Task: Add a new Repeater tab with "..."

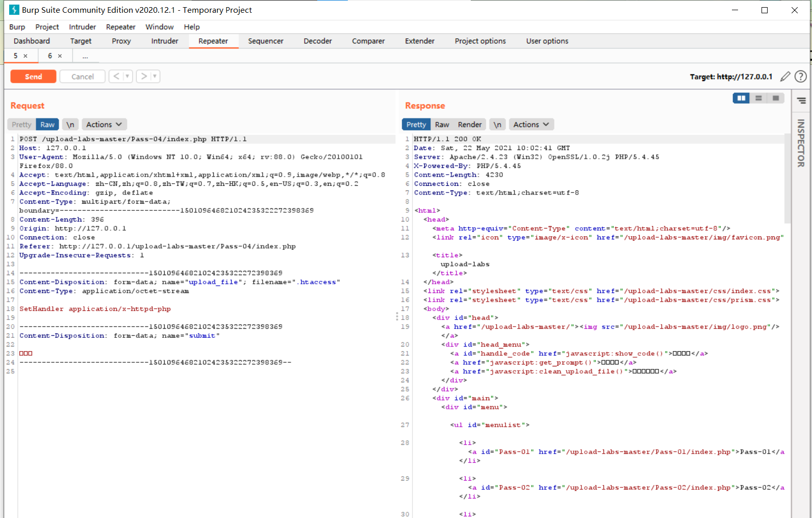Action: point(85,56)
